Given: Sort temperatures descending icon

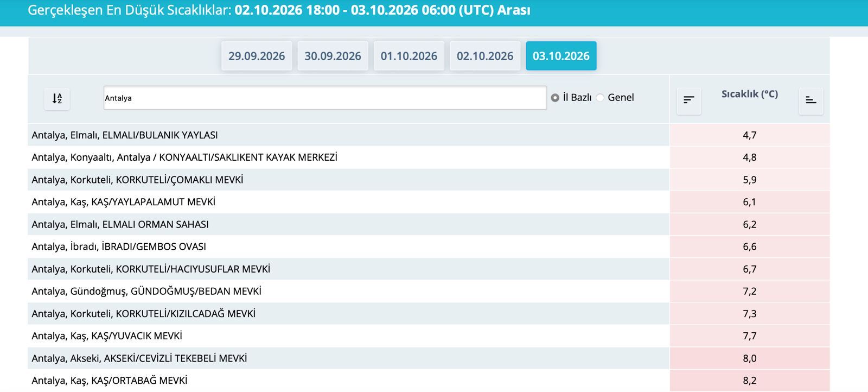Looking at the screenshot, I should coord(689,100).
